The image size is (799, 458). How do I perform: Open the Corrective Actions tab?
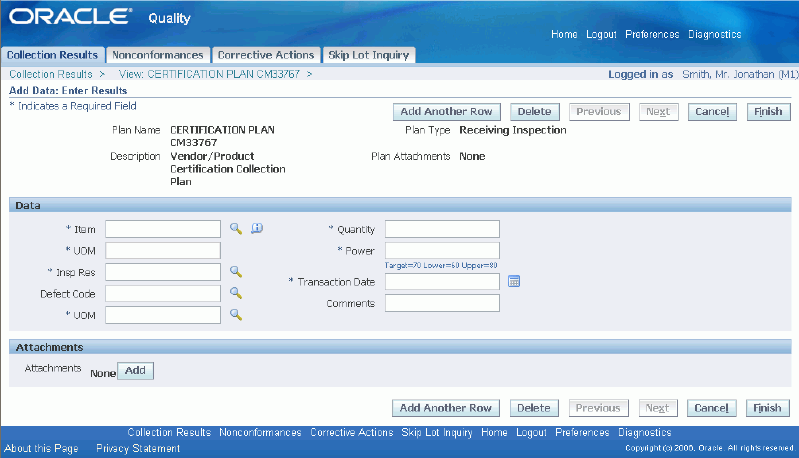(266, 55)
